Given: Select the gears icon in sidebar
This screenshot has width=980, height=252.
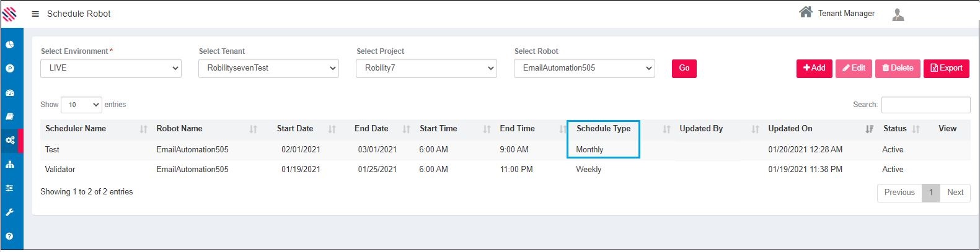Looking at the screenshot, I should pyautogui.click(x=10, y=141).
